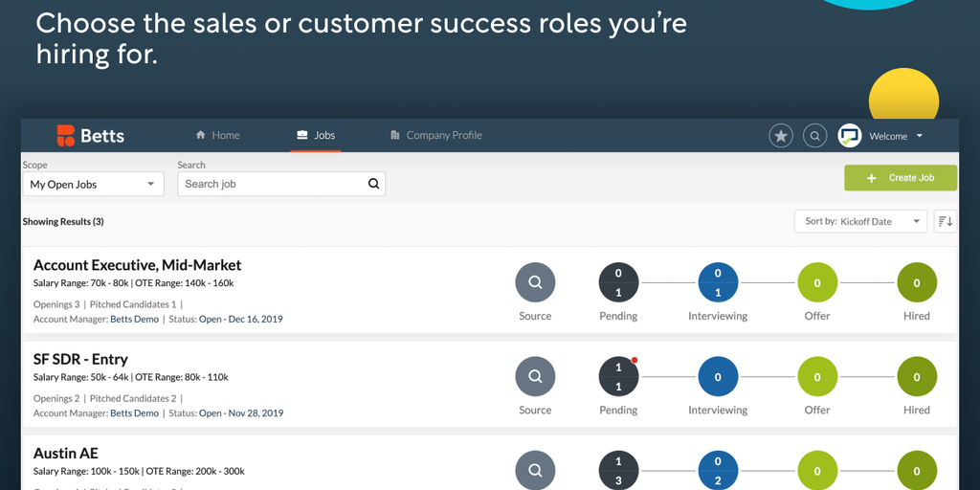Screen dimensions: 980x490
Task: Open the Account Executive, Mid-Market job title
Action: tap(137, 265)
